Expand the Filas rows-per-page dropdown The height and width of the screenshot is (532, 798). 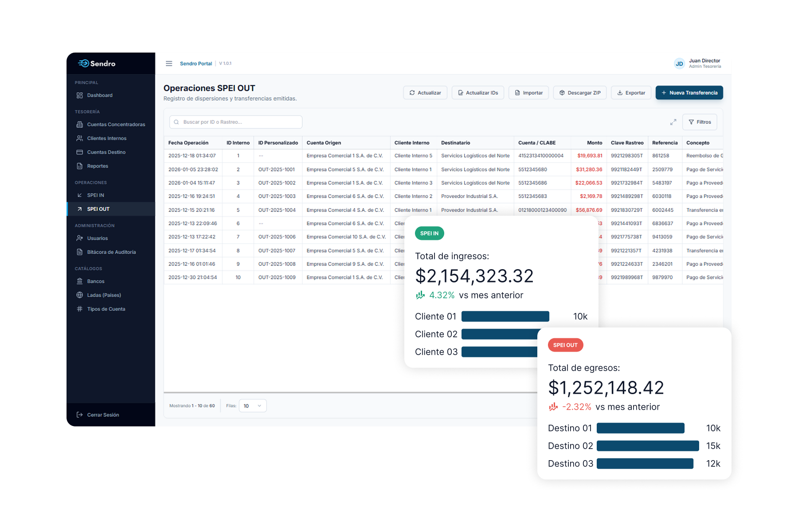pyautogui.click(x=253, y=406)
